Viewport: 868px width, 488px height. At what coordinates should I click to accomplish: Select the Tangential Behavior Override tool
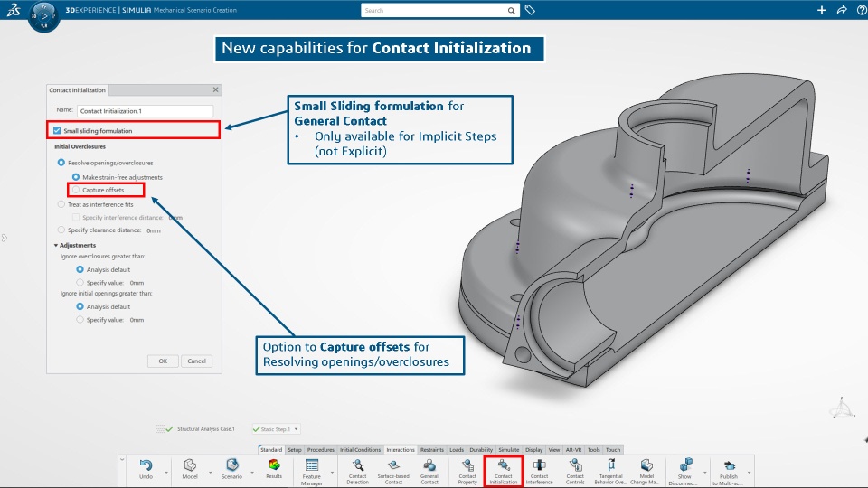click(610, 472)
